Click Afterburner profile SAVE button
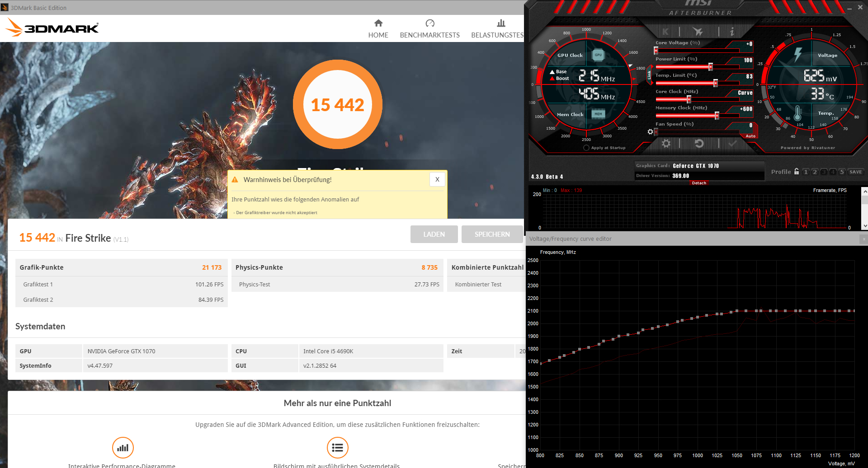This screenshot has width=868, height=468. [x=855, y=172]
